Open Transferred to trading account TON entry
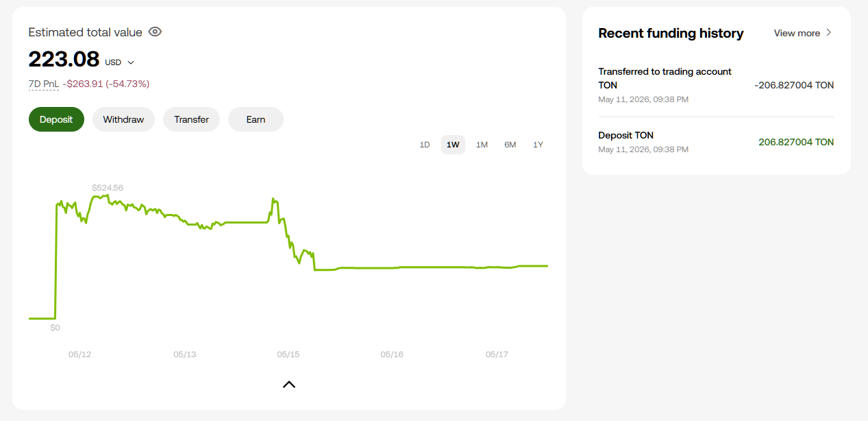 pyautogui.click(x=716, y=85)
